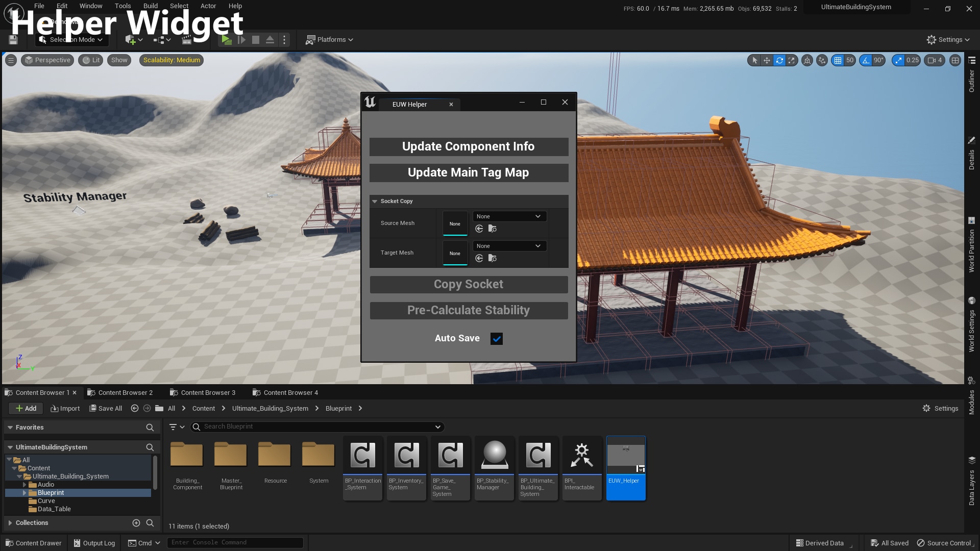The width and height of the screenshot is (980, 551).
Task: Collapse the Socket Copy section
Action: click(375, 202)
